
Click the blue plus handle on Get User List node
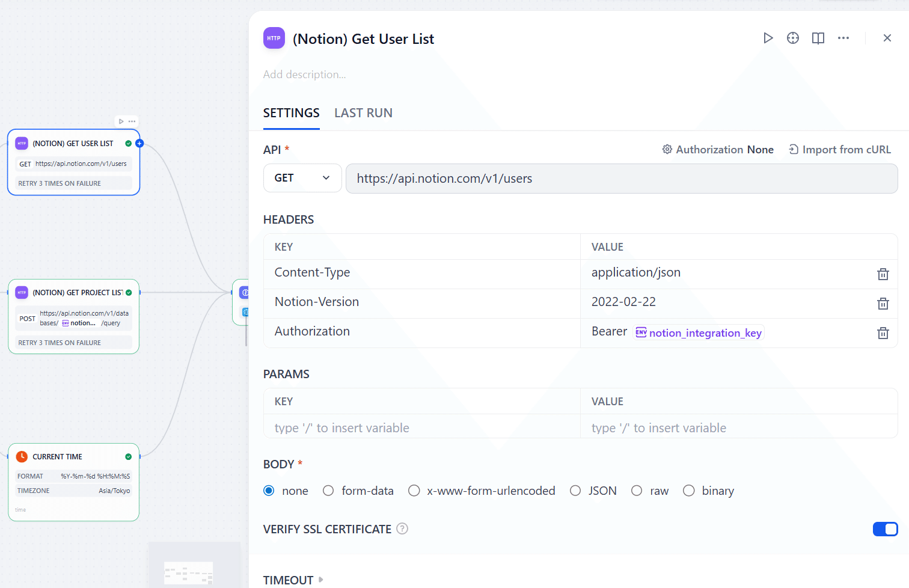(139, 143)
